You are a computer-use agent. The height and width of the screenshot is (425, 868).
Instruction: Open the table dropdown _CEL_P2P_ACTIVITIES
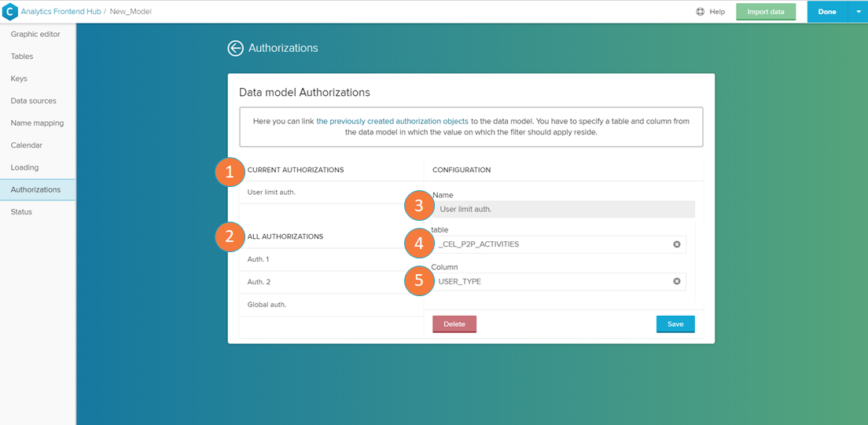550,244
